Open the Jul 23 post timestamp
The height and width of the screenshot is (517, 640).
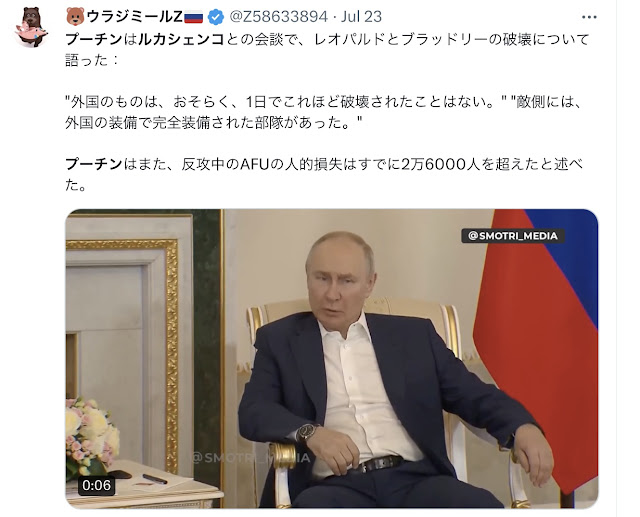pos(361,17)
